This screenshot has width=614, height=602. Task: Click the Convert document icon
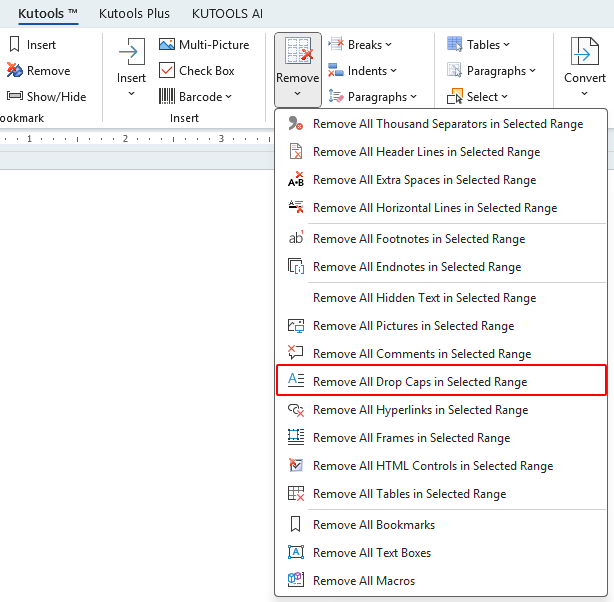point(585,51)
